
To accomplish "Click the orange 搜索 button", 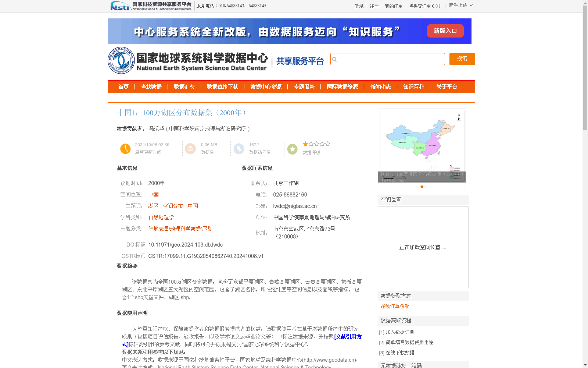I will point(462,59).
